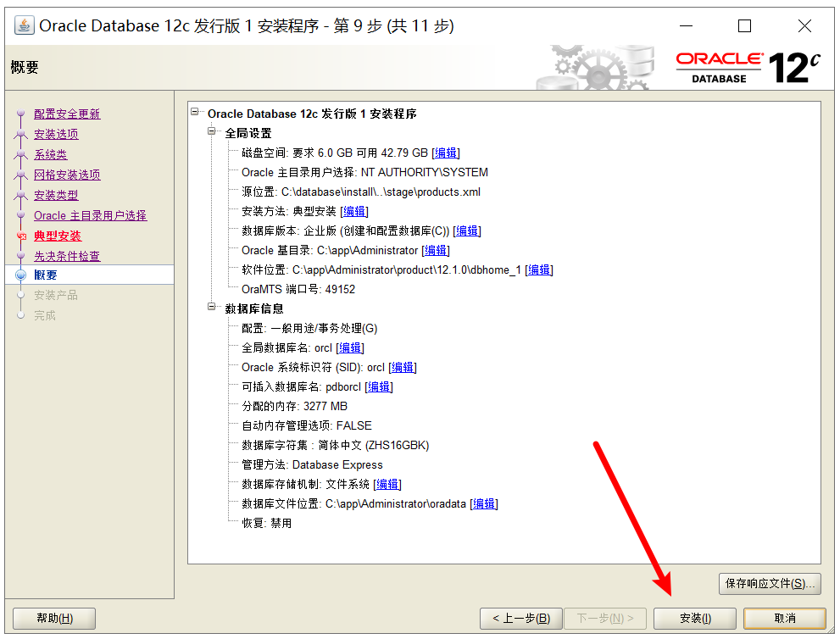Collapse the 数据库信息 tree node
This screenshot has height=639, width=840.
click(x=212, y=307)
